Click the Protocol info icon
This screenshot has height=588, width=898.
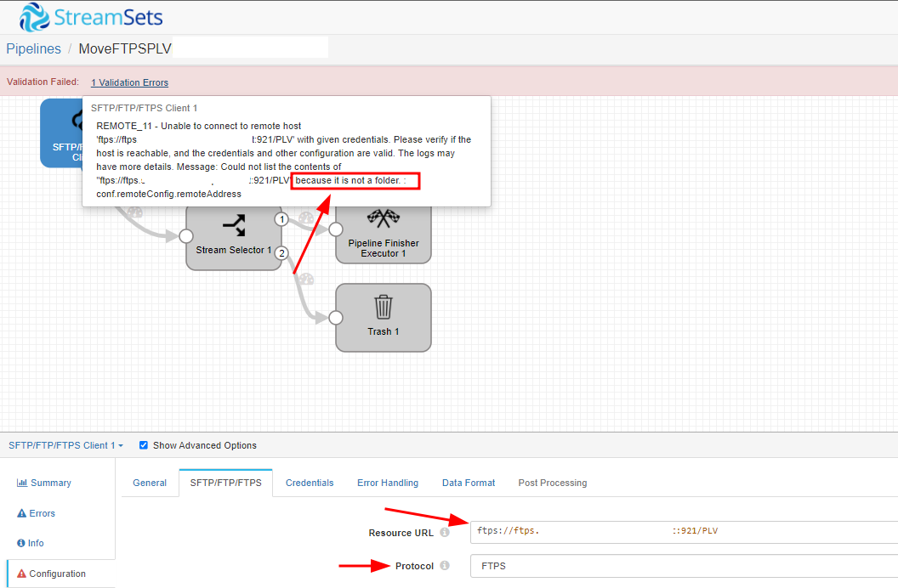pyautogui.click(x=445, y=565)
